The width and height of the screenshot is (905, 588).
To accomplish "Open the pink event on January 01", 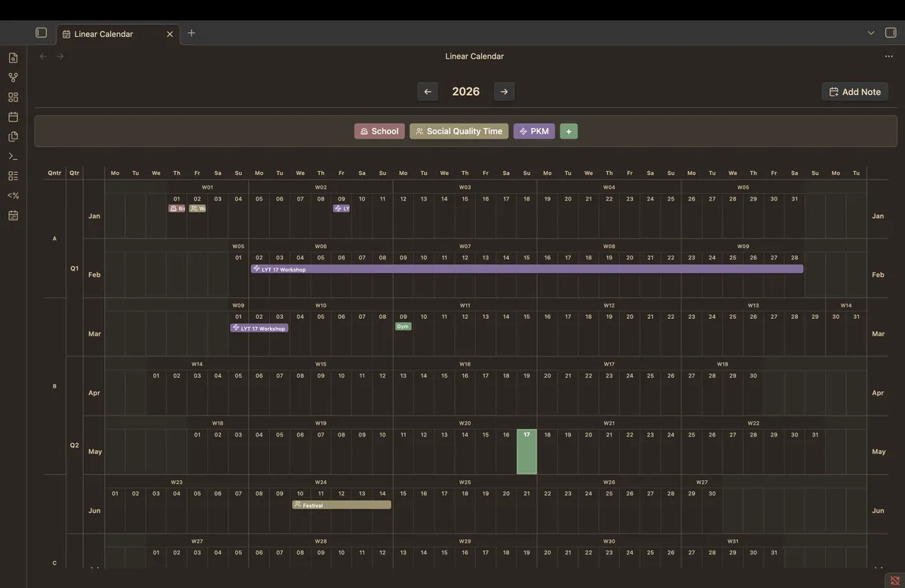I will pyautogui.click(x=176, y=208).
